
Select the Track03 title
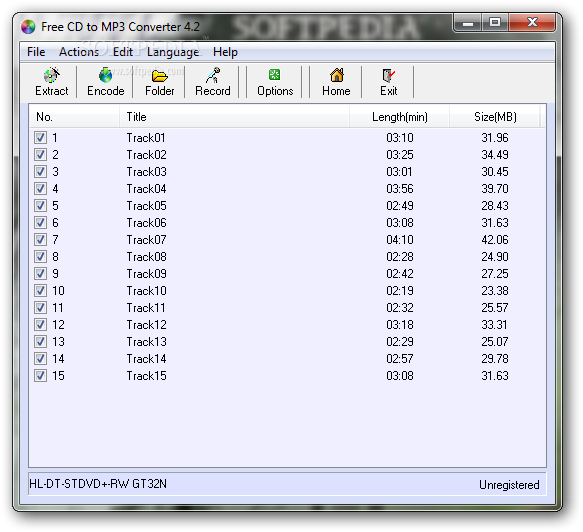tap(146, 172)
